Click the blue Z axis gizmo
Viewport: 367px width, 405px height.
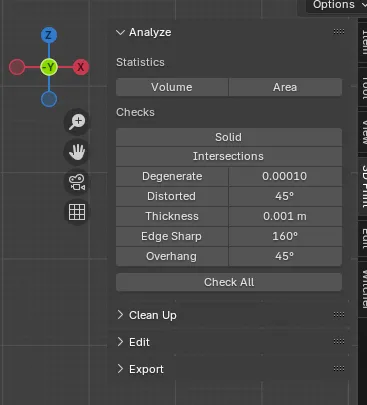[x=49, y=35]
